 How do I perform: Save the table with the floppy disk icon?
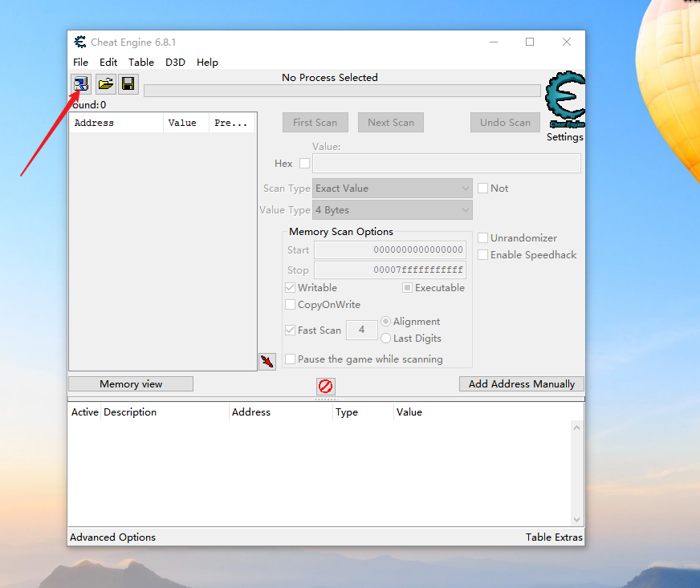tap(128, 84)
